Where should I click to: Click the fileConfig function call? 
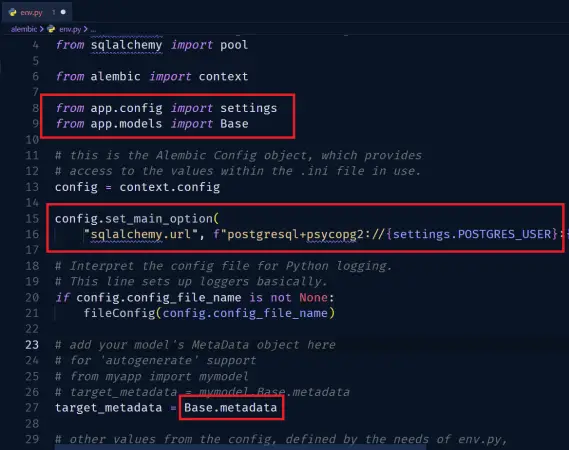click(119, 313)
